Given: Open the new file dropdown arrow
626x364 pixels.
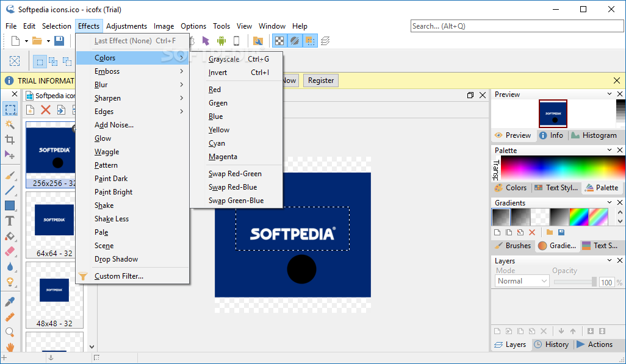Looking at the screenshot, I should pos(26,41).
